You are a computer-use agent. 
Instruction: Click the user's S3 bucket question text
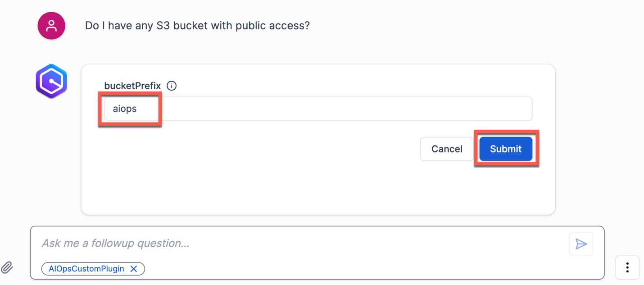(x=197, y=25)
